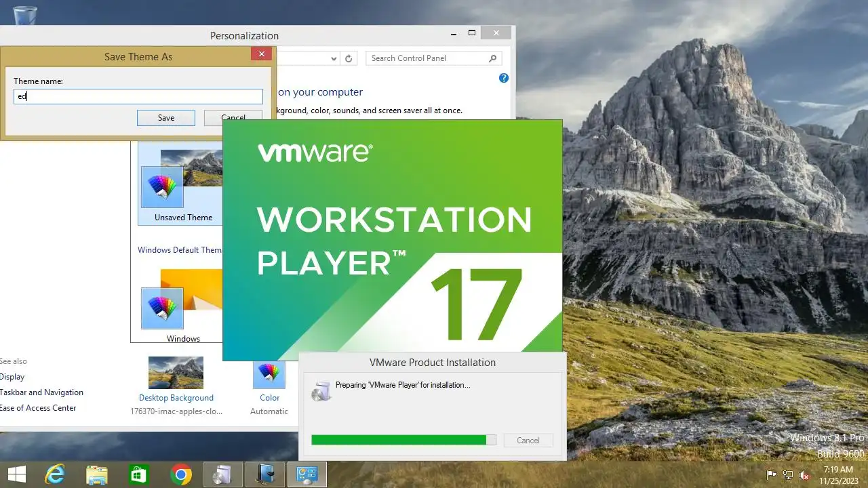Open Taskbar and Navigation link
Screen dimensions: 868x488
click(x=41, y=392)
